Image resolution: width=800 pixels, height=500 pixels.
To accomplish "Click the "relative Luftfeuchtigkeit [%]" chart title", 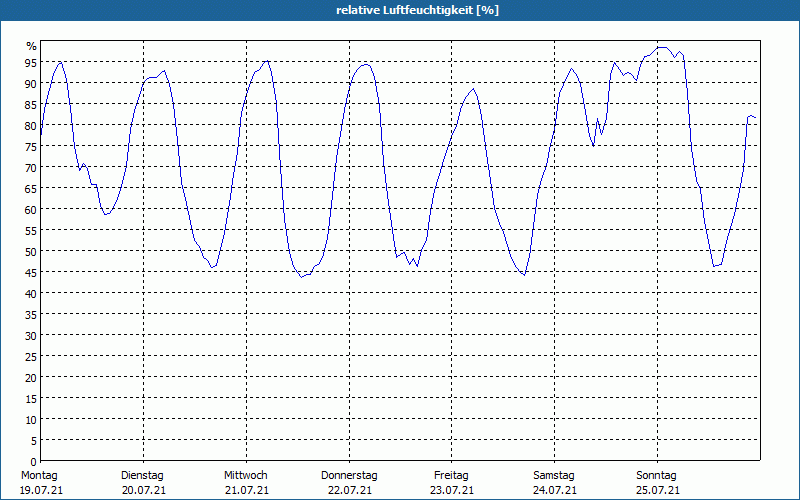I will point(417,10).
